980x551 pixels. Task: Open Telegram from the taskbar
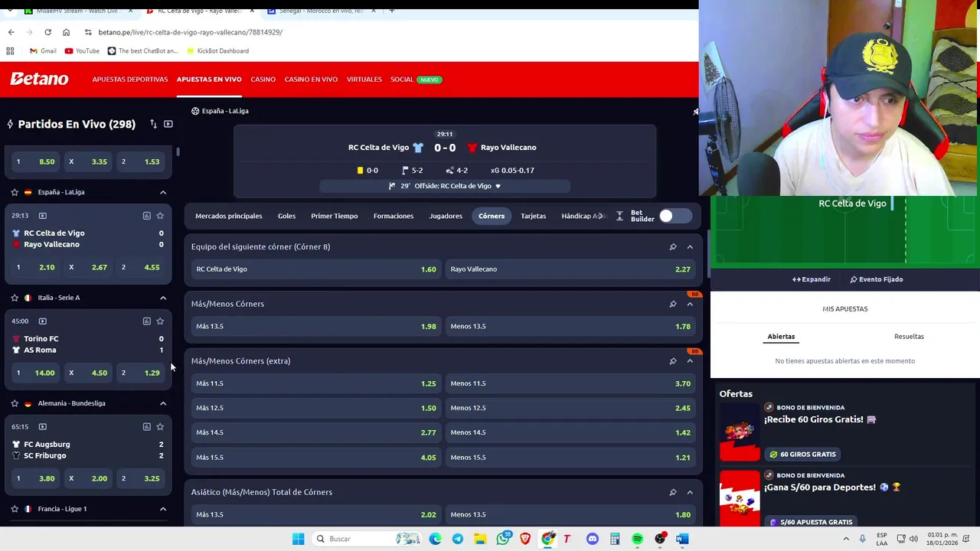pos(458,539)
